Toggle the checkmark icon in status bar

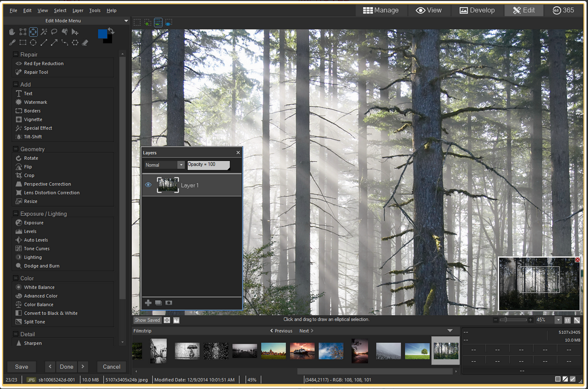coord(573,379)
